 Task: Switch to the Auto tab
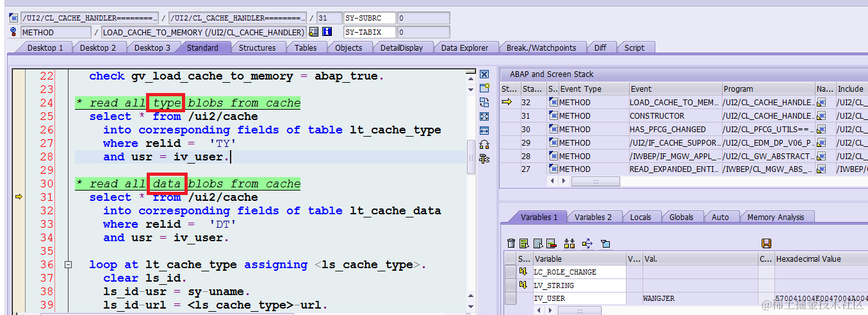coord(720,217)
